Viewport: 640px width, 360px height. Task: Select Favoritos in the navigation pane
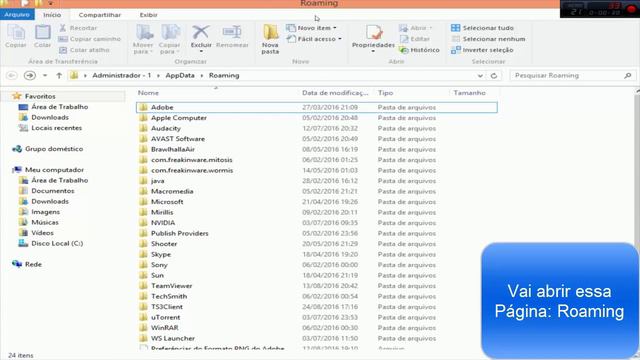click(40, 96)
